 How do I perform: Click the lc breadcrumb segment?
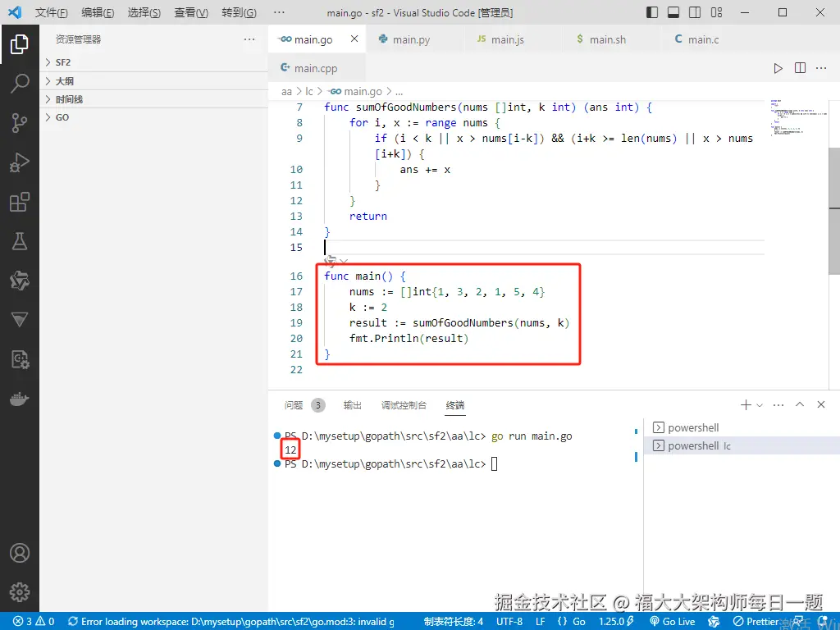click(x=309, y=92)
